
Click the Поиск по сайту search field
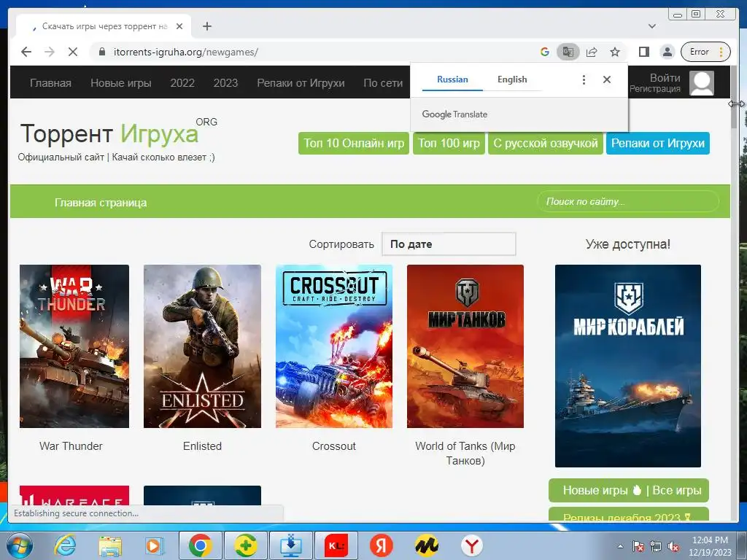pos(628,201)
